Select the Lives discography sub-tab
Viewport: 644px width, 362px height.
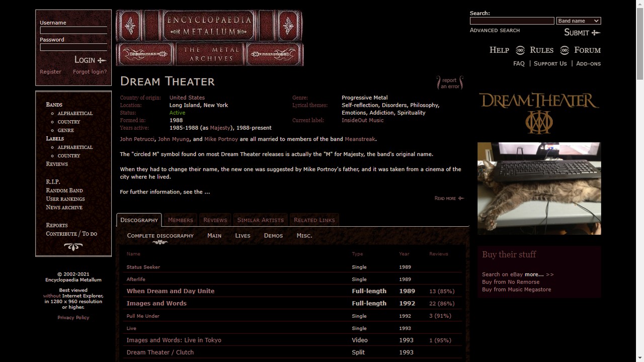(x=243, y=235)
